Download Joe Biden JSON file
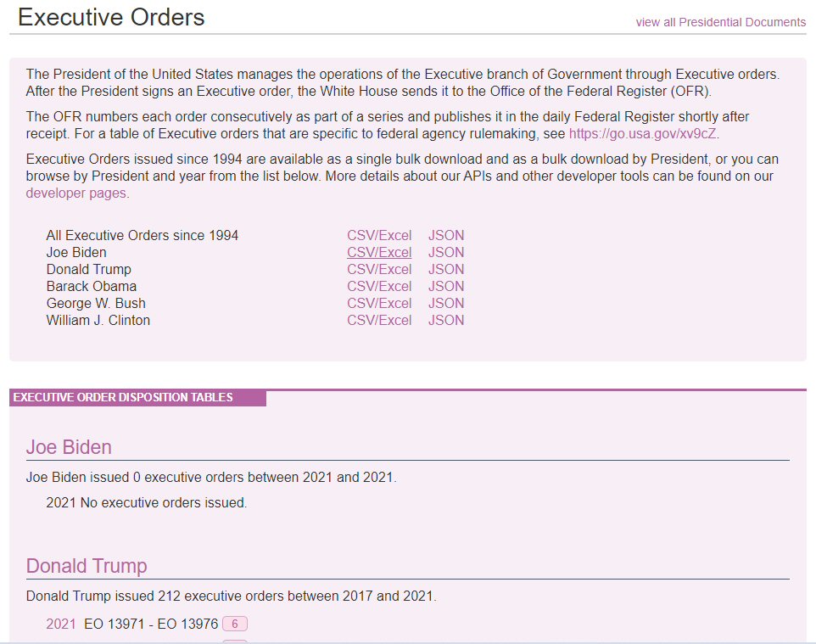Image resolution: width=816 pixels, height=644 pixels. click(446, 252)
